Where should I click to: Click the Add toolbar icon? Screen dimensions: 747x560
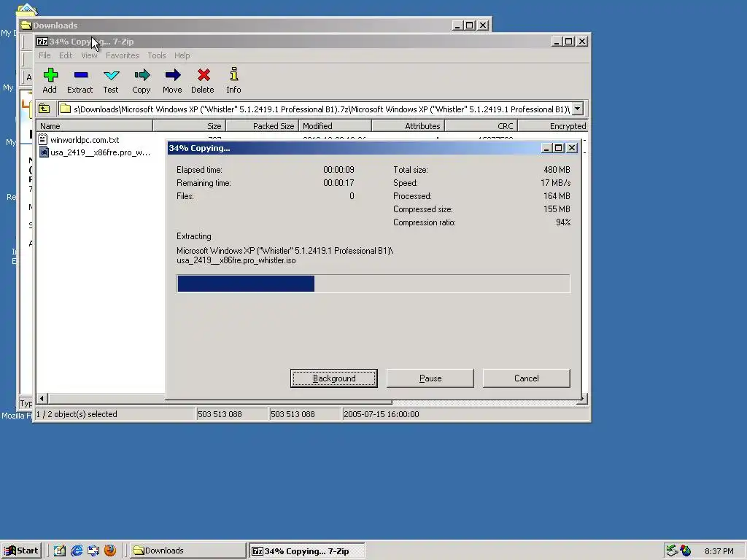tap(50, 75)
